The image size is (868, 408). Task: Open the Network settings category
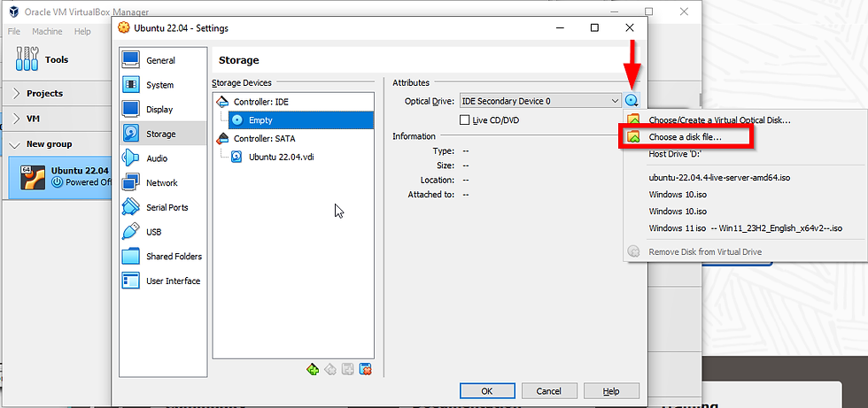click(x=162, y=183)
